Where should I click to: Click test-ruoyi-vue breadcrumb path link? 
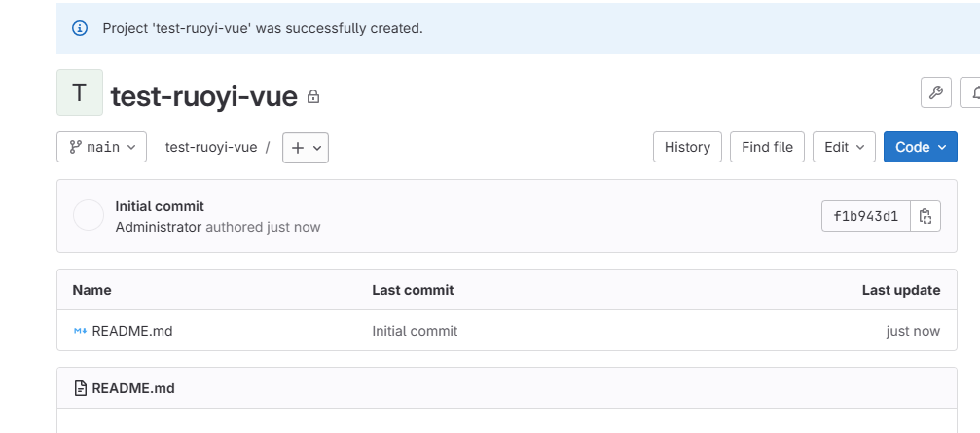(x=211, y=147)
